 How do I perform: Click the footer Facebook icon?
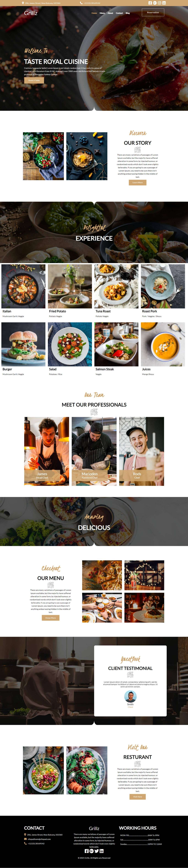(x=86, y=851)
